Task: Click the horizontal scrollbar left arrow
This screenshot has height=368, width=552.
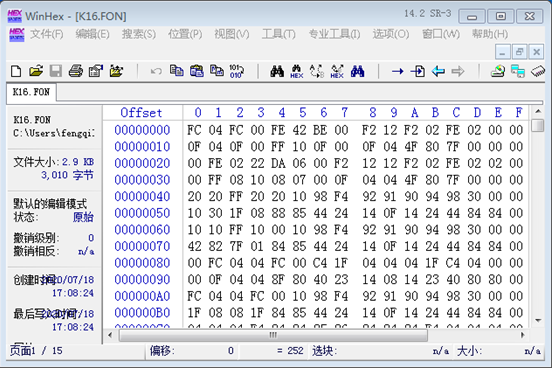Action: (x=110, y=335)
